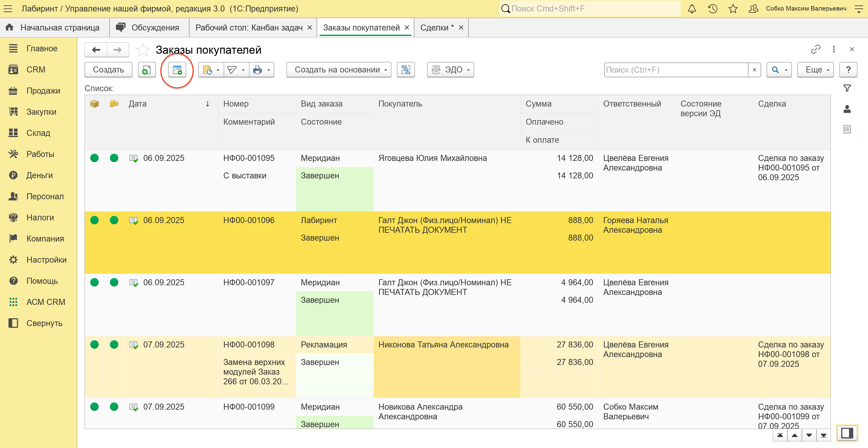Viewport: 868px width, 448px height.
Task: Click the copy document icon next to Создать
Action: coord(147,70)
